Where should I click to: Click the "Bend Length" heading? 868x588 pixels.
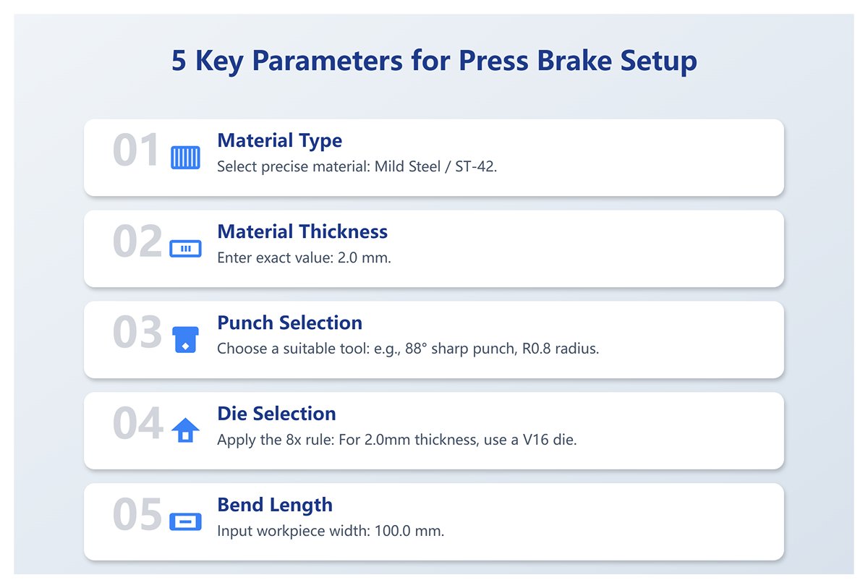[275, 505]
